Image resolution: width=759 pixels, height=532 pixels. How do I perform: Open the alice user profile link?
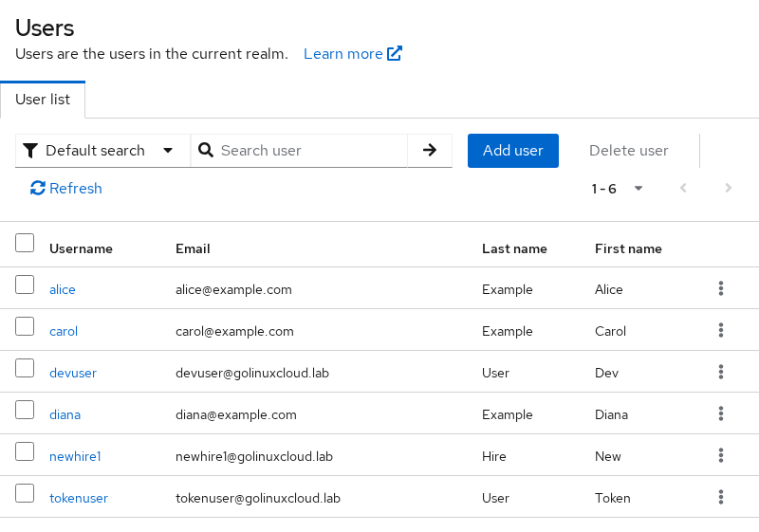coord(63,289)
